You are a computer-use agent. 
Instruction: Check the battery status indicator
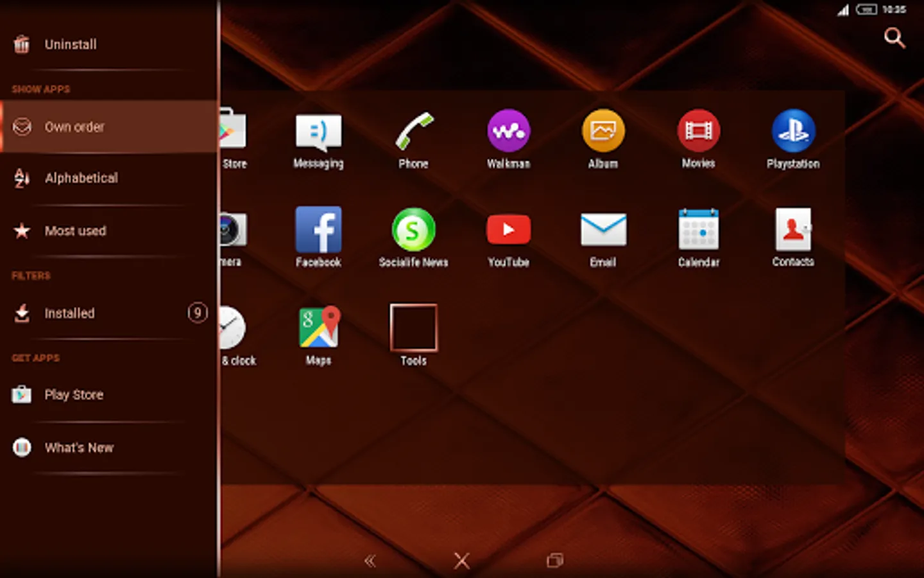[866, 10]
